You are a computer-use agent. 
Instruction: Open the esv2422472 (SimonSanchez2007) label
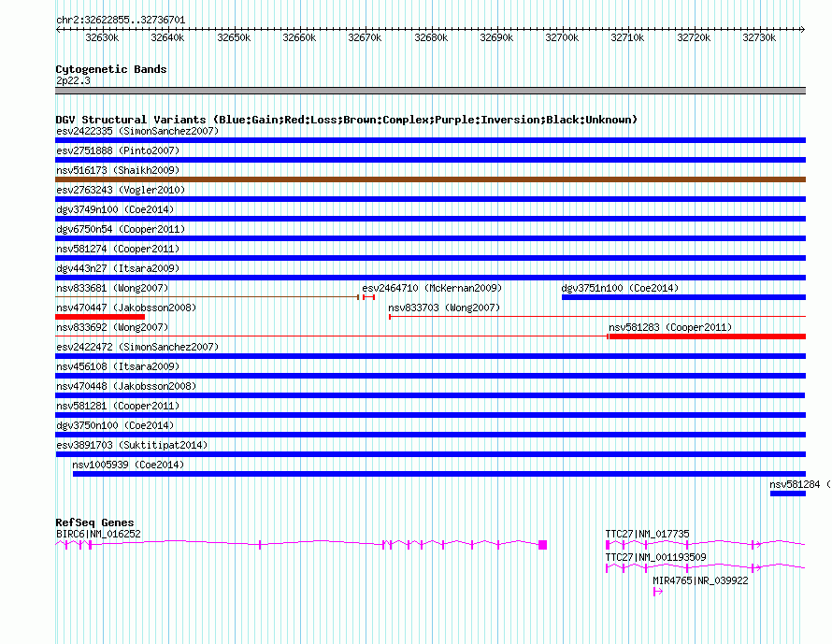[137, 347]
